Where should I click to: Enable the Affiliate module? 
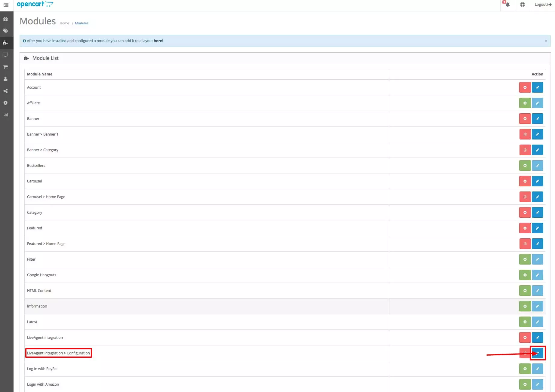[525, 103]
